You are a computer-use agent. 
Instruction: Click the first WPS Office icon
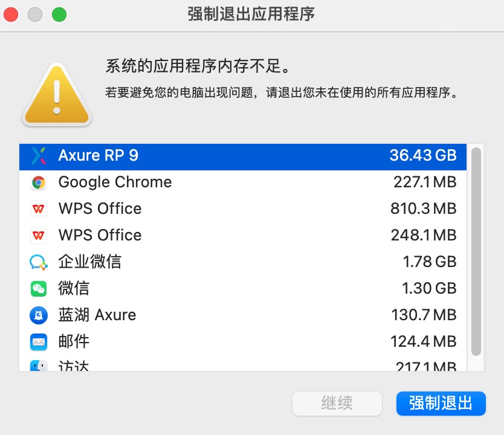(39, 209)
